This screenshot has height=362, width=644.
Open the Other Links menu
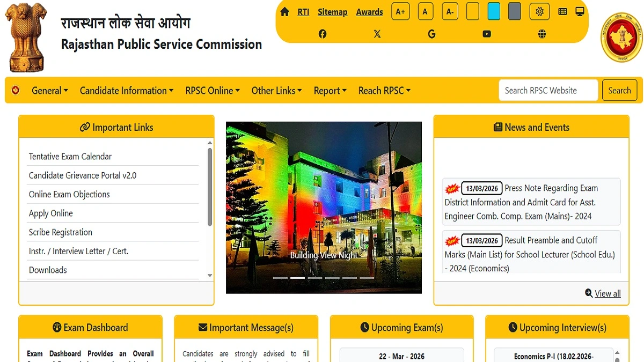[276, 90]
